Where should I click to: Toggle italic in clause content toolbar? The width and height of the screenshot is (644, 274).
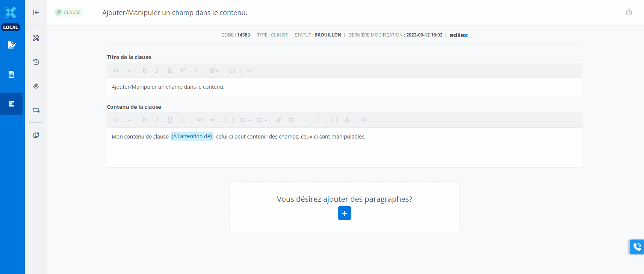157,120
